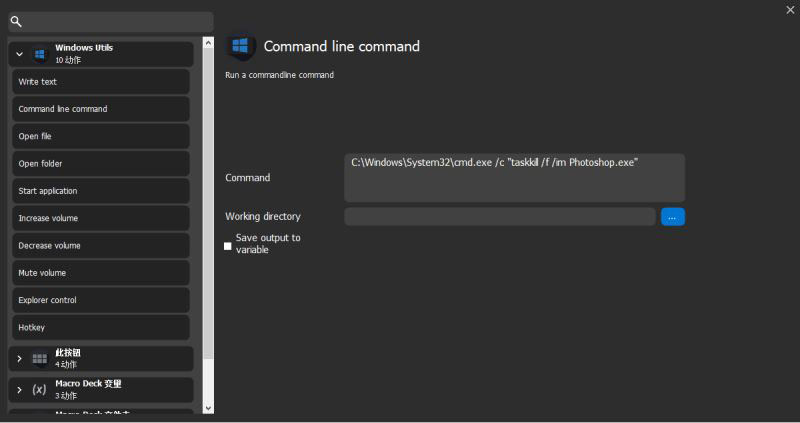Image resolution: width=800 pixels, height=423 pixels.
Task: Click the Macro Deck variables (x) icon
Action: pos(40,389)
